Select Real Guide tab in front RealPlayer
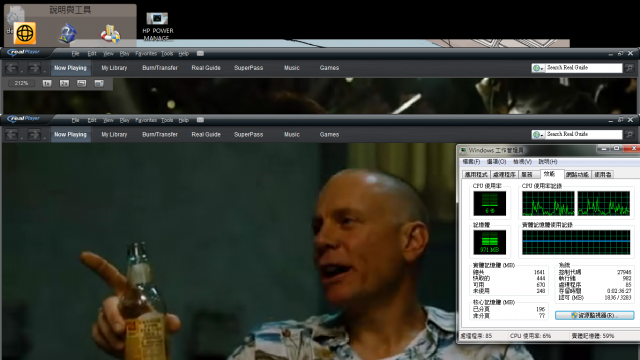The width and height of the screenshot is (640, 360). pos(206,134)
